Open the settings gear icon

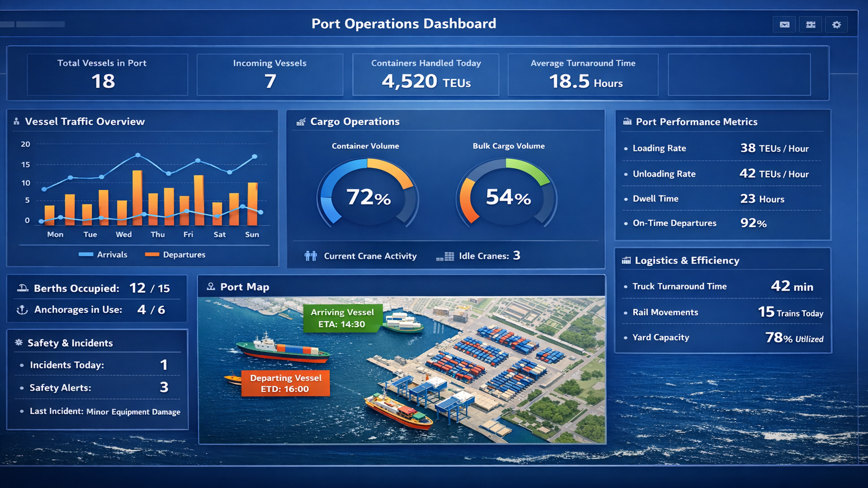point(837,24)
